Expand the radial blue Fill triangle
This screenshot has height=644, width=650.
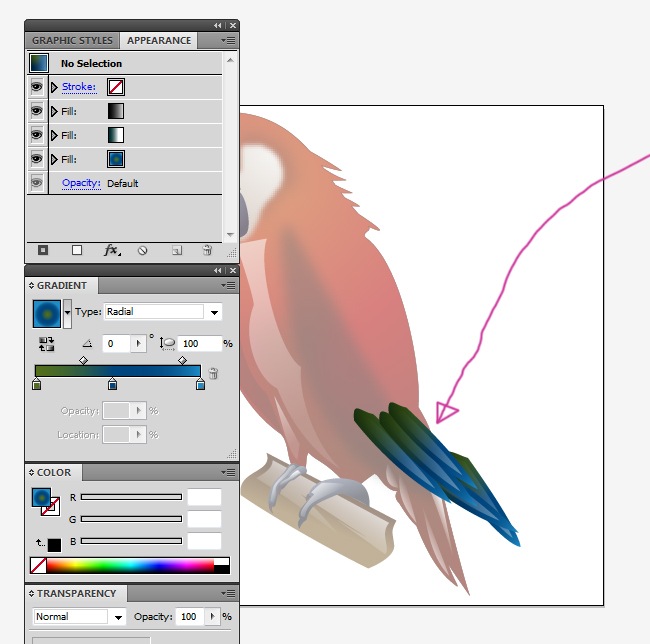pos(54,160)
